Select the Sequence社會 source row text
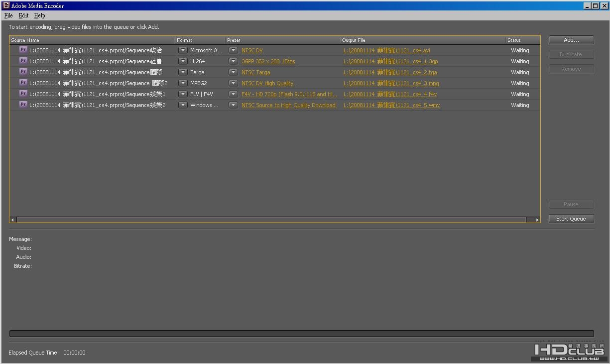Image resolution: width=610 pixels, height=364 pixels. [x=96, y=61]
